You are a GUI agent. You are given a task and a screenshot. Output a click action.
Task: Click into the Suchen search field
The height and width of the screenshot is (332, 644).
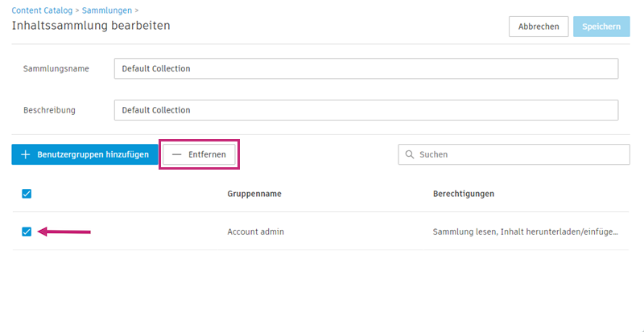[x=519, y=154]
